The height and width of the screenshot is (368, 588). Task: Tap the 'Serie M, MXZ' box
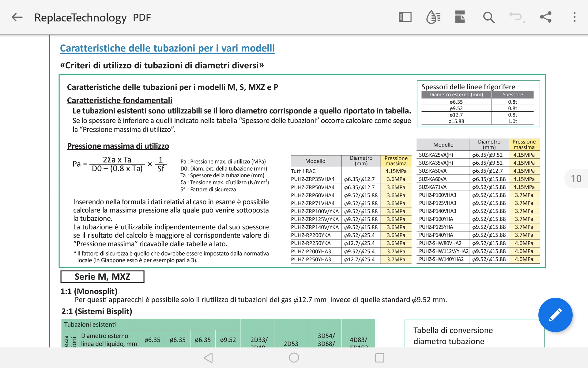pyautogui.click(x=102, y=277)
